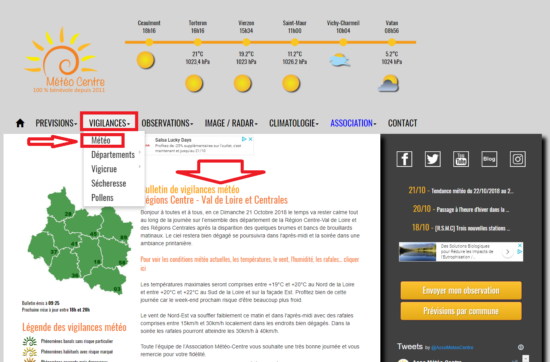550x362 pixels.
Task: Open the Facebook social icon
Action: [404, 159]
